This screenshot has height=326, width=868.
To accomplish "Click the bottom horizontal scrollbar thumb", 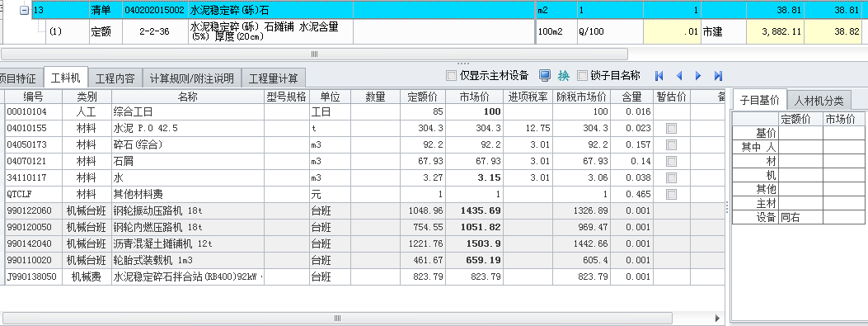I will coord(338,319).
